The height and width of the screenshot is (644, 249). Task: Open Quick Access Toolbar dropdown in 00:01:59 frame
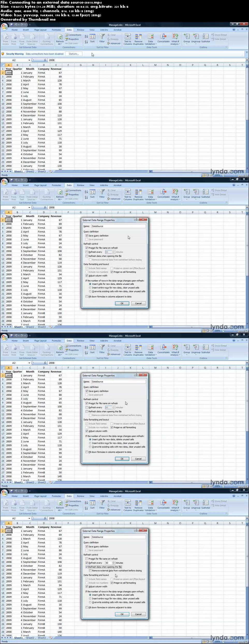[30, 180]
